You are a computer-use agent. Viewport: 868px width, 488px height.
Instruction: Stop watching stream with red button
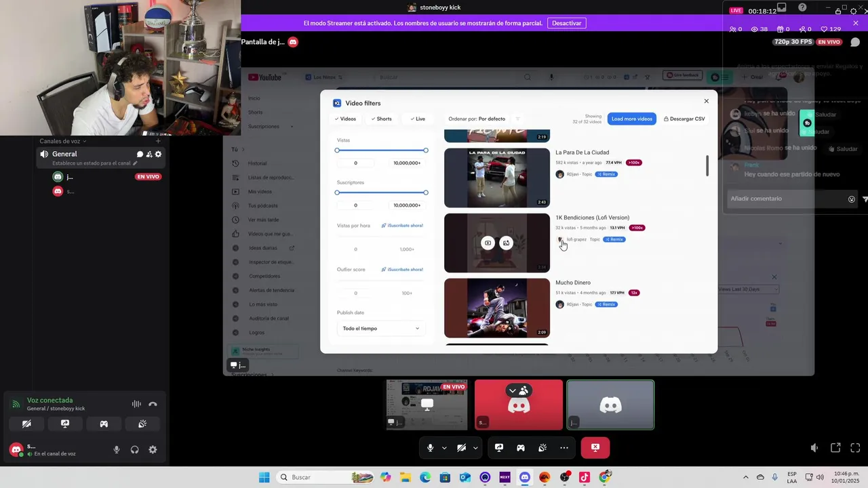(595, 448)
